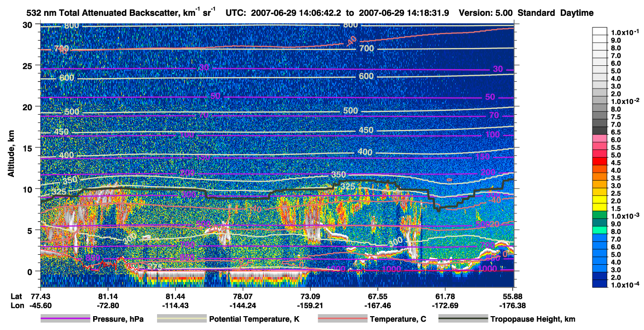
Task: Click the latitude value '55.88'
Action: pos(514,296)
